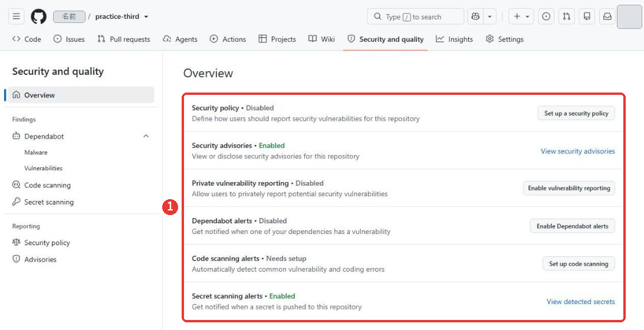Open the dropdown next to Copilot

point(489,16)
